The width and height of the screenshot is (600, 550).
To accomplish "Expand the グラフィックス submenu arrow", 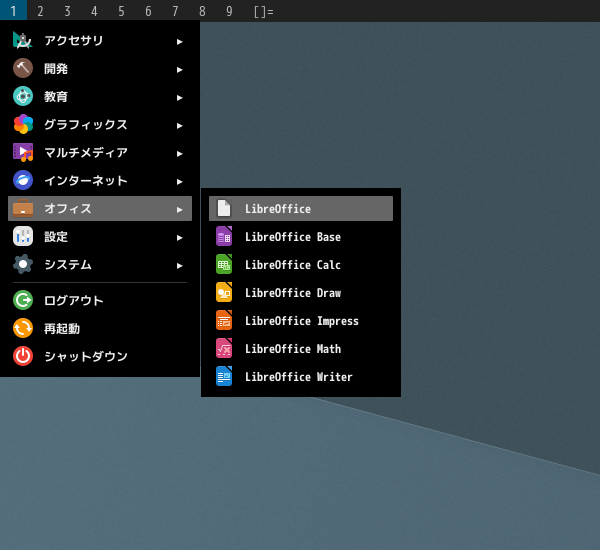I will (x=179, y=126).
